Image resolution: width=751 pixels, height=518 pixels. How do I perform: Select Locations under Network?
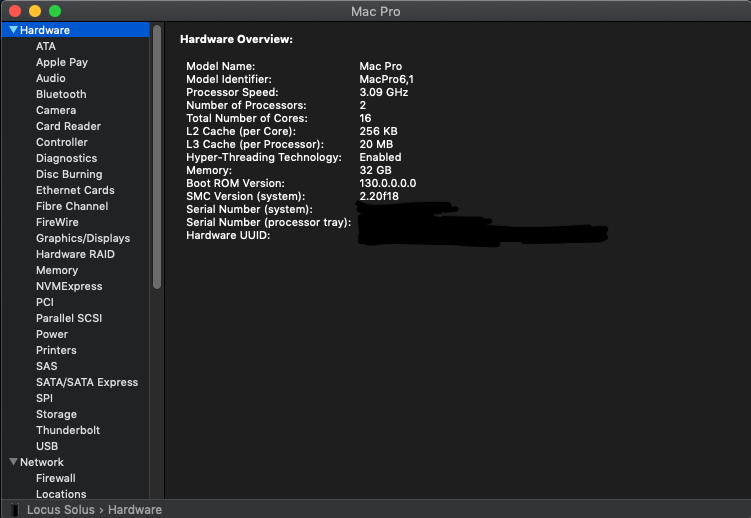coord(61,494)
